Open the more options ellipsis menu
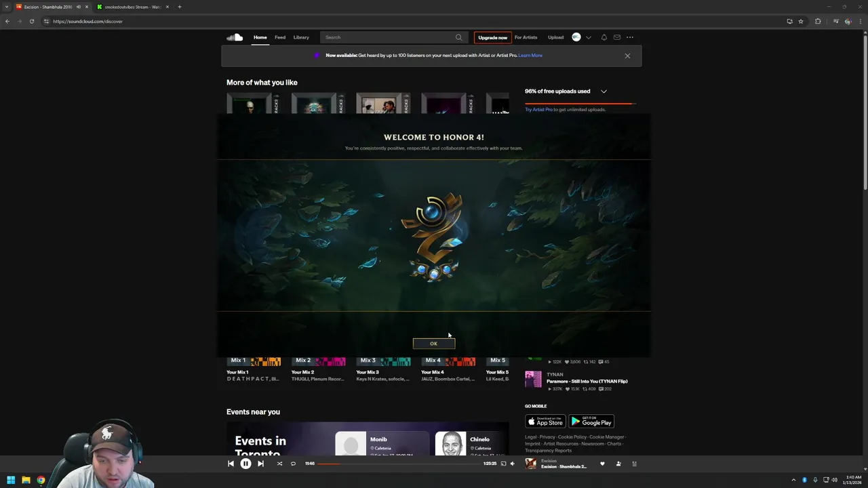 [630, 37]
